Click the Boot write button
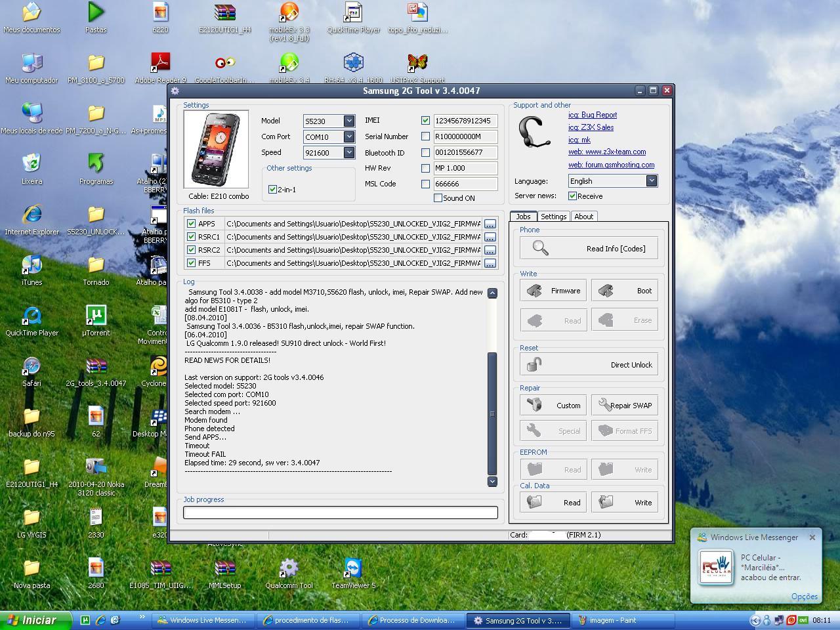The image size is (840, 630). (x=625, y=291)
